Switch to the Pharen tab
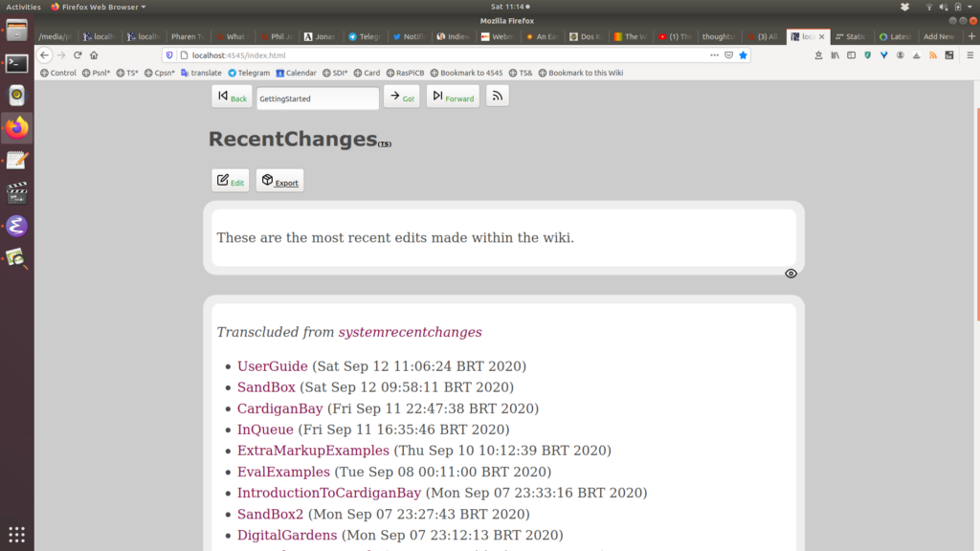 (188, 37)
